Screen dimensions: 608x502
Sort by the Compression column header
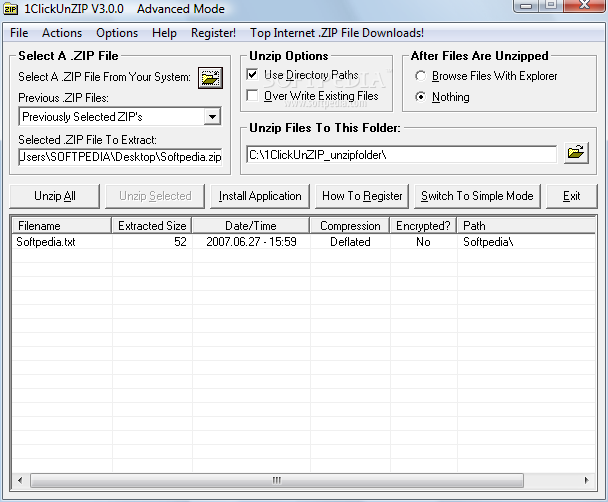pos(350,226)
